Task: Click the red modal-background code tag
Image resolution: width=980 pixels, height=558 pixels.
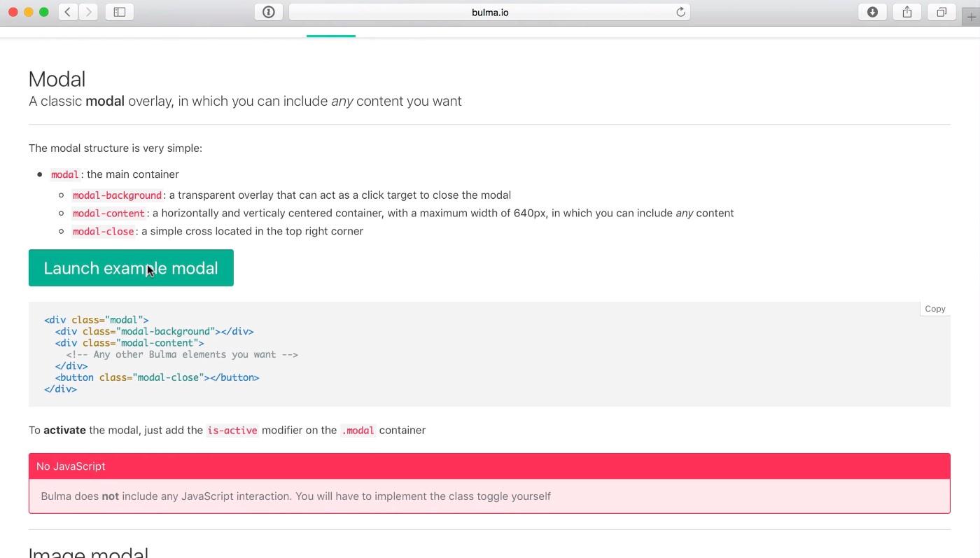Action: pyautogui.click(x=117, y=195)
